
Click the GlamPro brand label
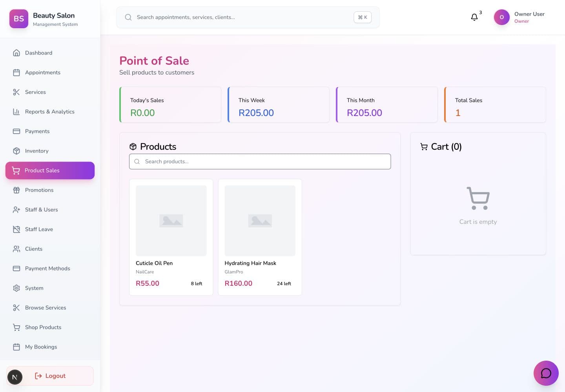[x=234, y=272]
